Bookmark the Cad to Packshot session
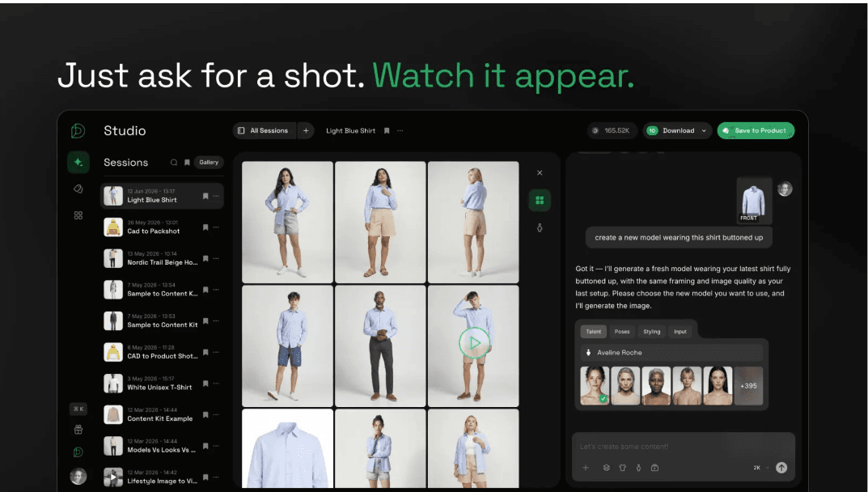The height and width of the screenshot is (492, 868). [x=205, y=227]
